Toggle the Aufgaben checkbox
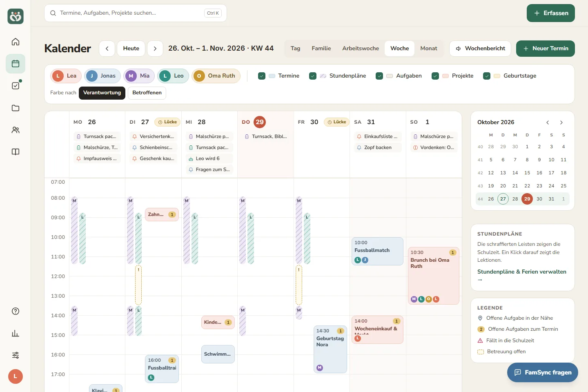Image resolution: width=588 pixels, height=392 pixels. pyautogui.click(x=379, y=76)
